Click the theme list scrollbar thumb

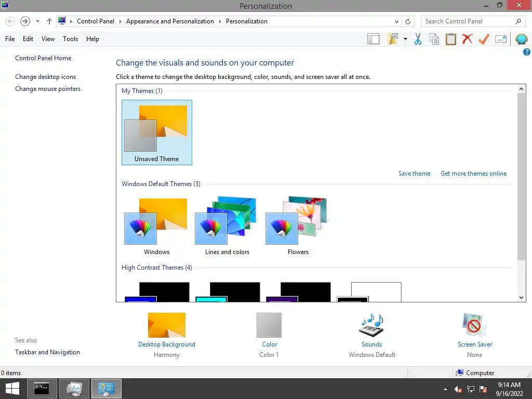point(522,177)
